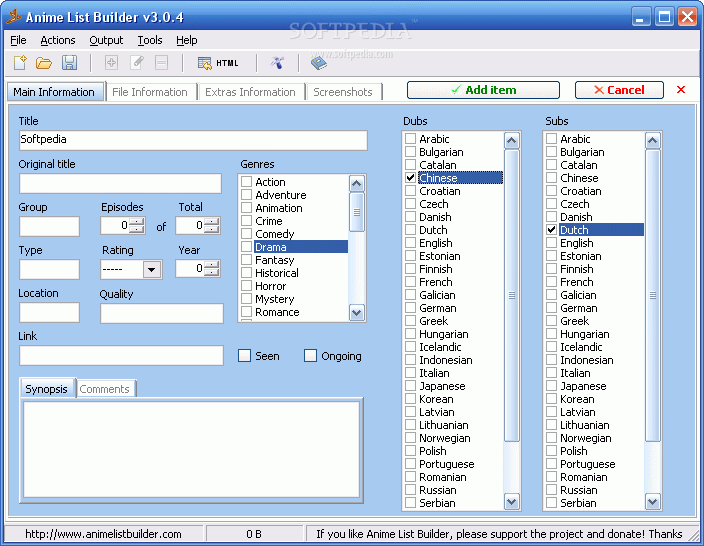The height and width of the screenshot is (546, 704).
Task: Open the Rating dropdown
Action: click(152, 269)
